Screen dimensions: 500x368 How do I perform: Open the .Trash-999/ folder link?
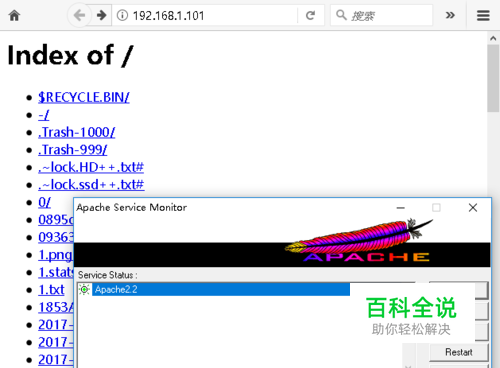click(x=73, y=150)
